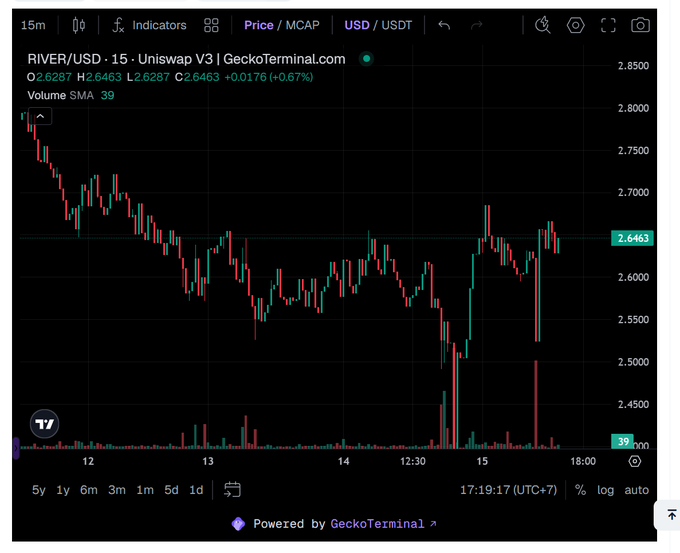
Task: Toggle auto scale mode
Action: [x=637, y=490]
